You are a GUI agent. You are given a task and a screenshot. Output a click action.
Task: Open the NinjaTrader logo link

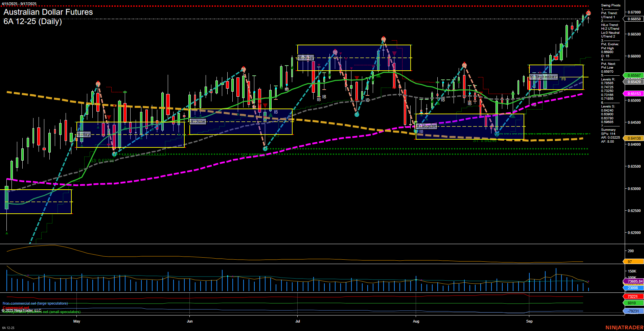(x=623, y=327)
